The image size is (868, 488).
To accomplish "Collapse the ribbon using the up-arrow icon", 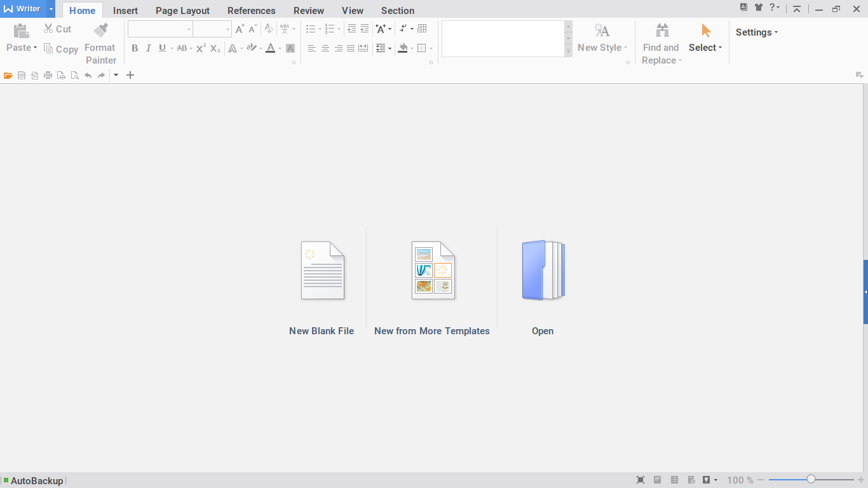I will [796, 9].
